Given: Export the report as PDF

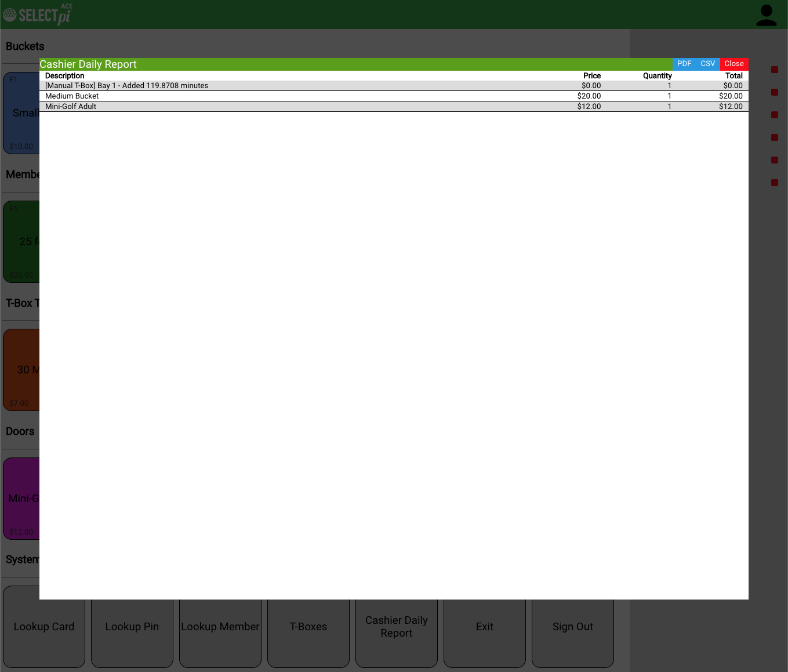Looking at the screenshot, I should click(684, 64).
